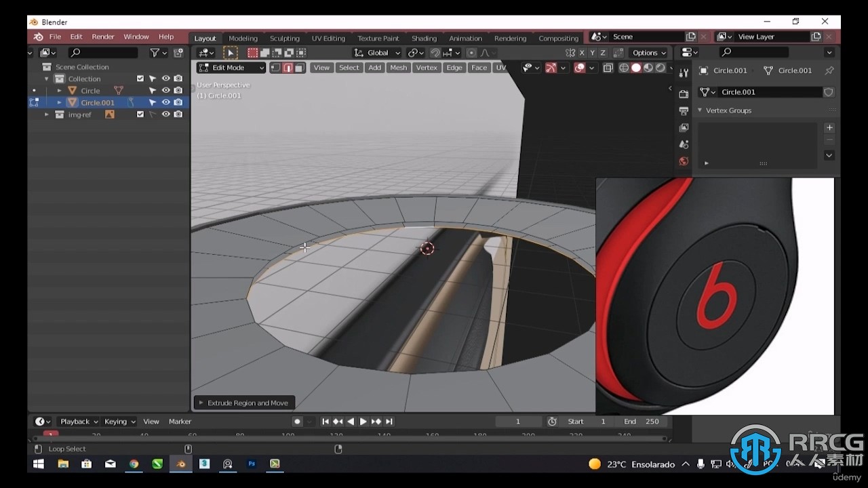The width and height of the screenshot is (868, 488).
Task: Toggle viewport overlays button
Action: point(579,68)
